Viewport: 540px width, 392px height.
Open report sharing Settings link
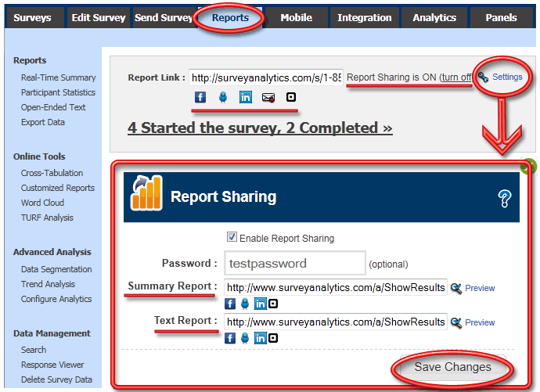(507, 77)
